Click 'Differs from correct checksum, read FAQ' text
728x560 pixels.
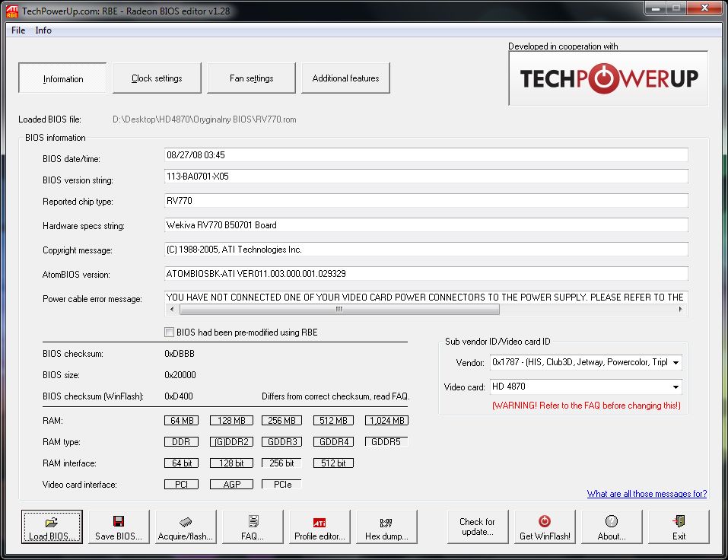pos(335,396)
